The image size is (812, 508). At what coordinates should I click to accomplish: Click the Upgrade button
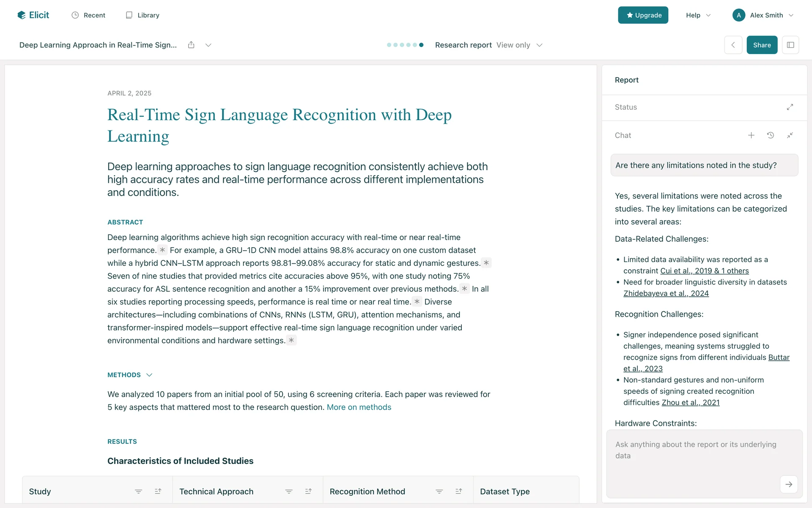pos(643,15)
